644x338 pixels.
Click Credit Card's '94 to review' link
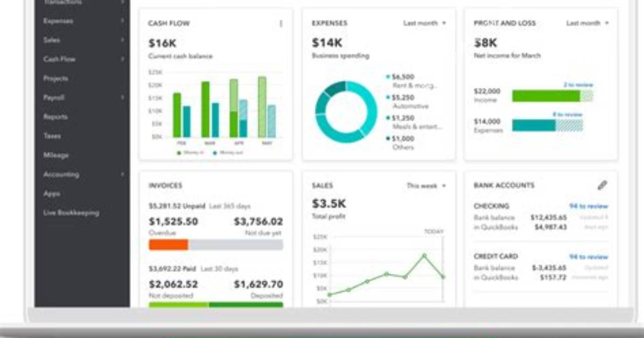tap(589, 257)
